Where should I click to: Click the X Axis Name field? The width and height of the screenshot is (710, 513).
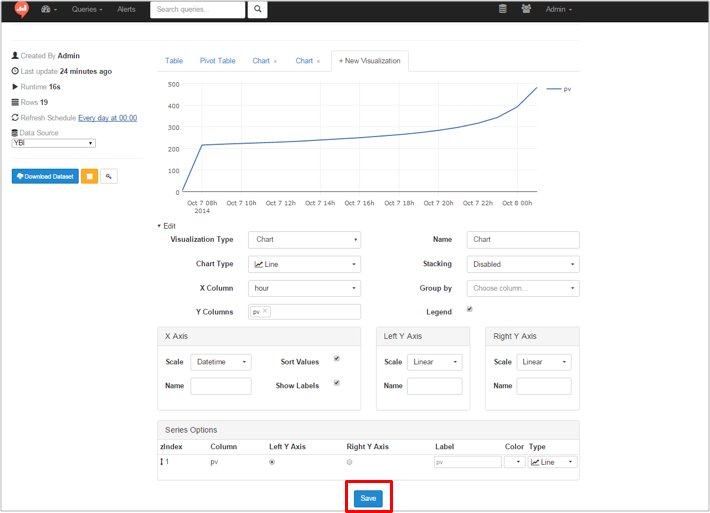pos(221,386)
